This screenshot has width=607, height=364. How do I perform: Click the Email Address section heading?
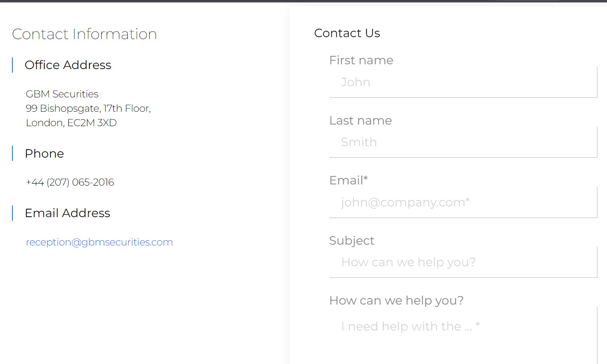[x=67, y=213]
